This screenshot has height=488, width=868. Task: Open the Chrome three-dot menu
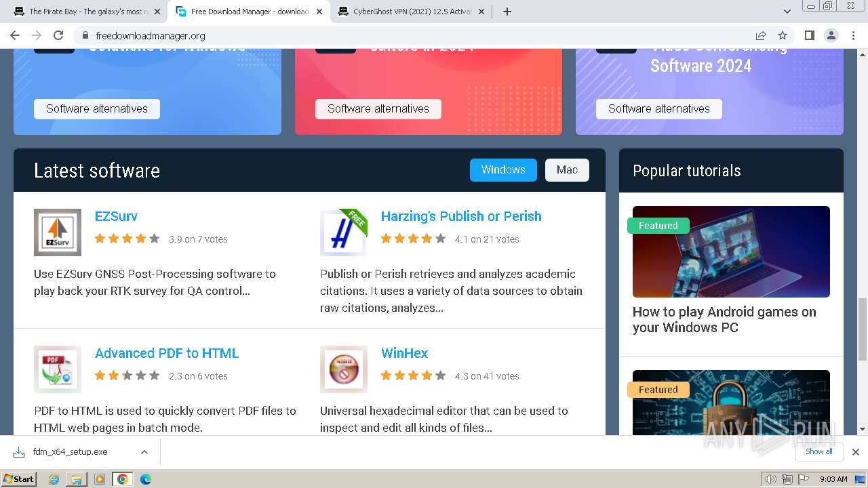853,35
